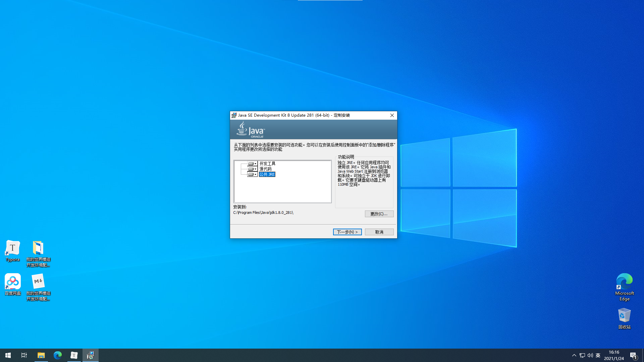Open the Windows Start menu
644x362 pixels.
(x=8, y=355)
